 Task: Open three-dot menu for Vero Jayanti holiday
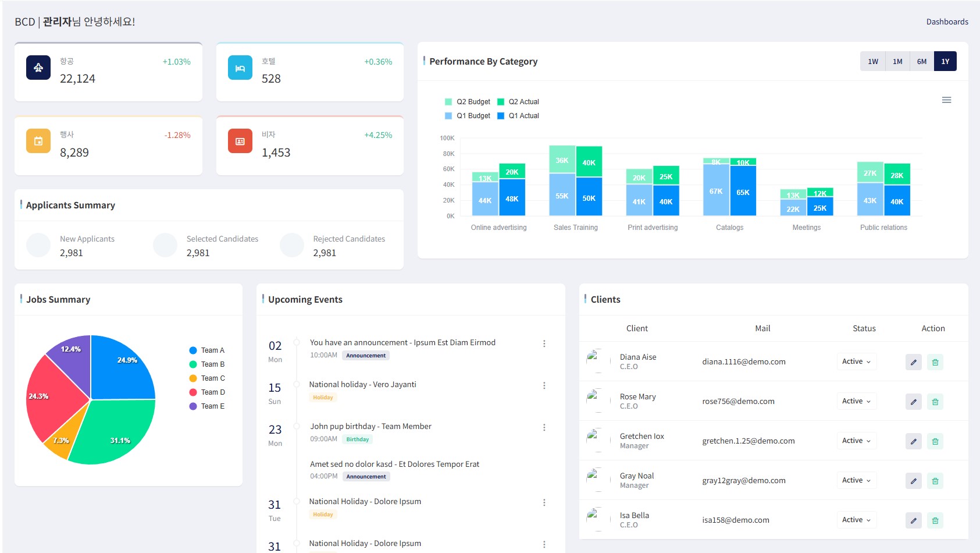pos(544,385)
